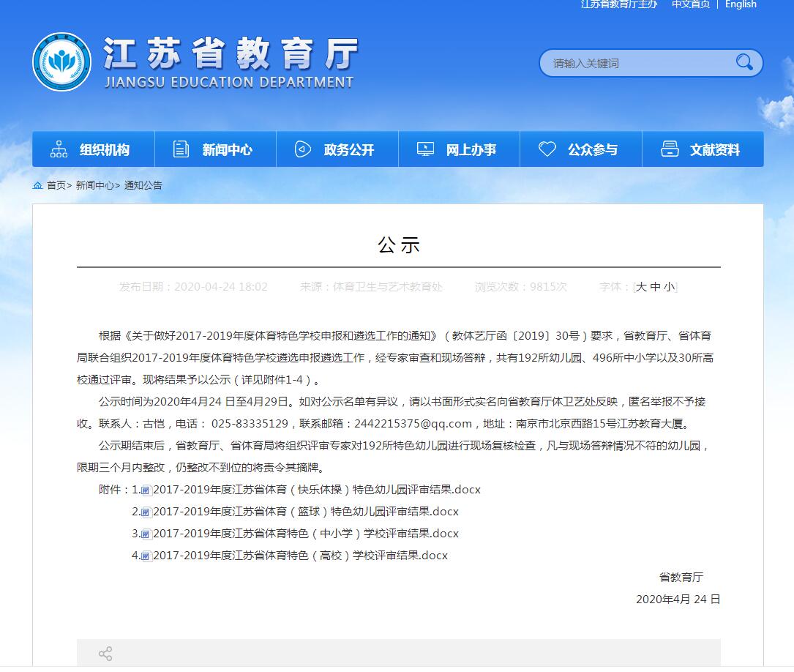This screenshot has height=672, width=794.
Task: Click 新闻中心 in the breadcrumb
Action: click(x=94, y=185)
